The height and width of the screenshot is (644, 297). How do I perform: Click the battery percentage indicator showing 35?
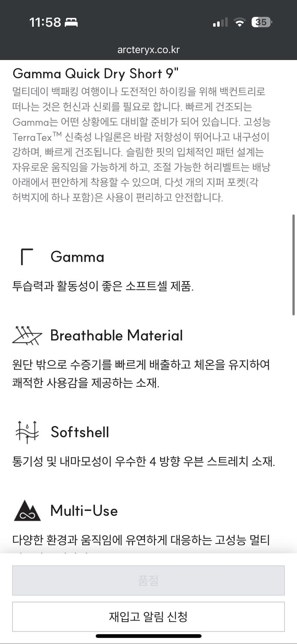[261, 22]
